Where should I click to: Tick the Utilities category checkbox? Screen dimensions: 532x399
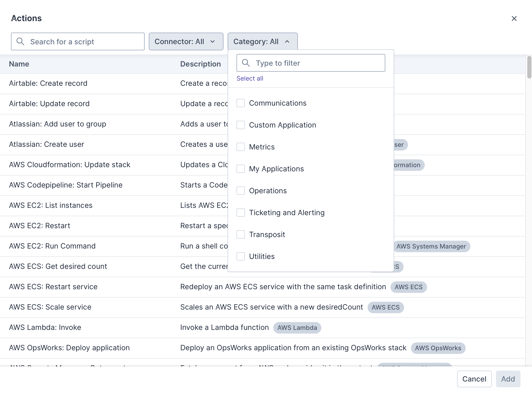click(240, 256)
